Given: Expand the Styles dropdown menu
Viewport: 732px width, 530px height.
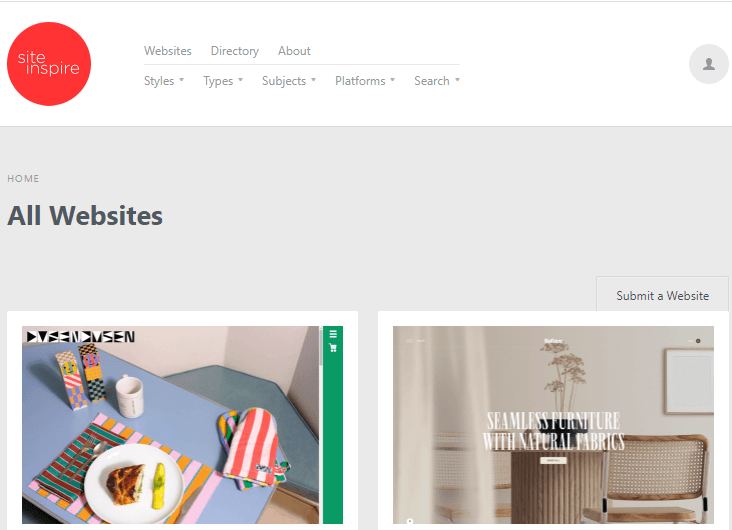Looking at the screenshot, I should coord(164,81).
